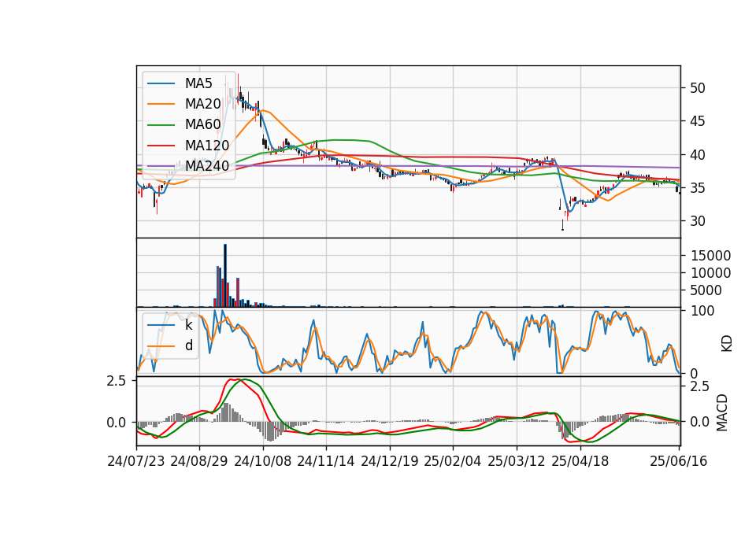The height and width of the screenshot is (543, 756).
Task: Click the MACD vertical axis title
Action: [x=722, y=412]
